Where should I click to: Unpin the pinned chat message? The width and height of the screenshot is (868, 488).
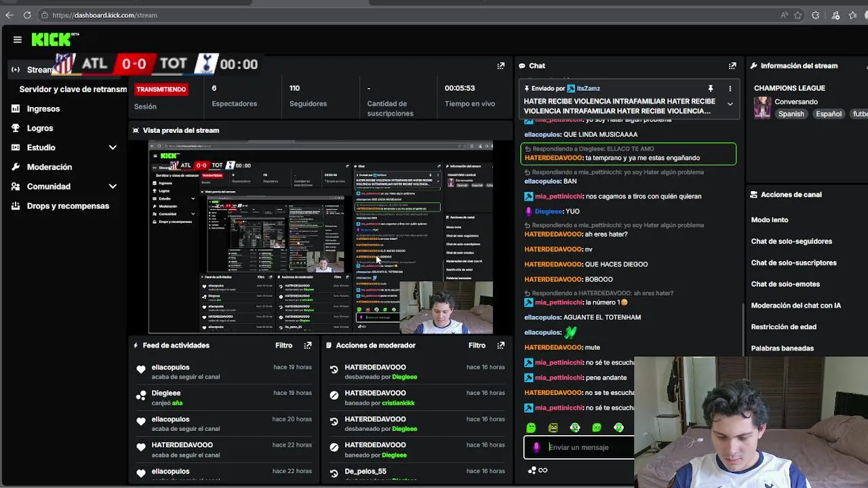click(x=710, y=89)
